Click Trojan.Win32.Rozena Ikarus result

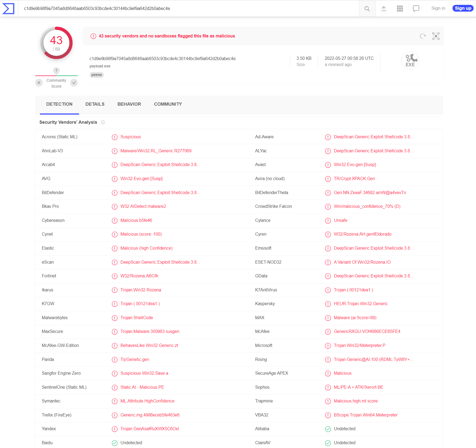(141, 290)
